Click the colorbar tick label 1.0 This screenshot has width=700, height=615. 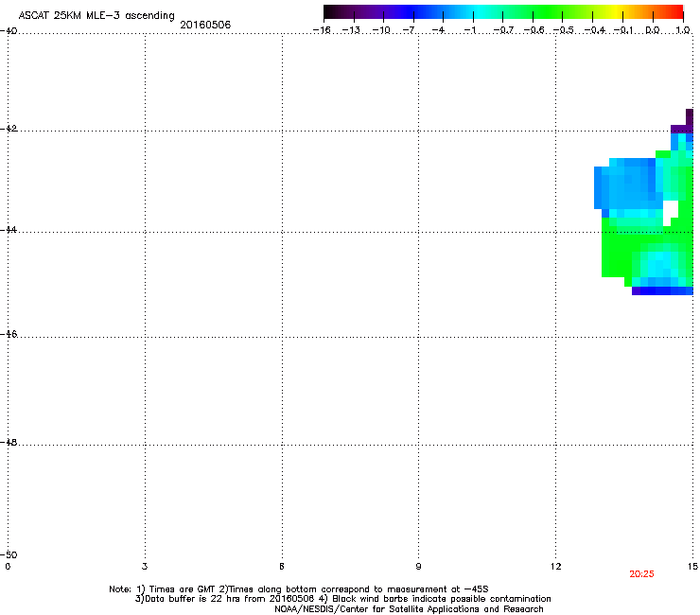[x=683, y=30]
